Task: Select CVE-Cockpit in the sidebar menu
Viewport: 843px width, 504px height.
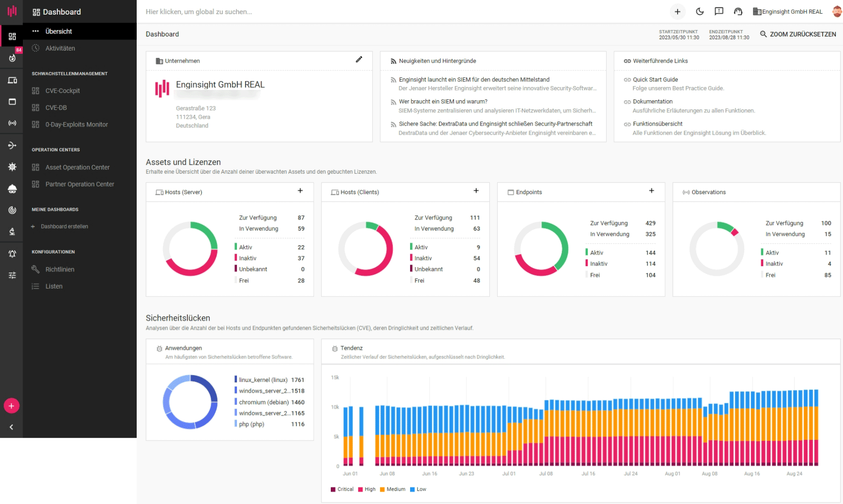Action: (x=63, y=90)
